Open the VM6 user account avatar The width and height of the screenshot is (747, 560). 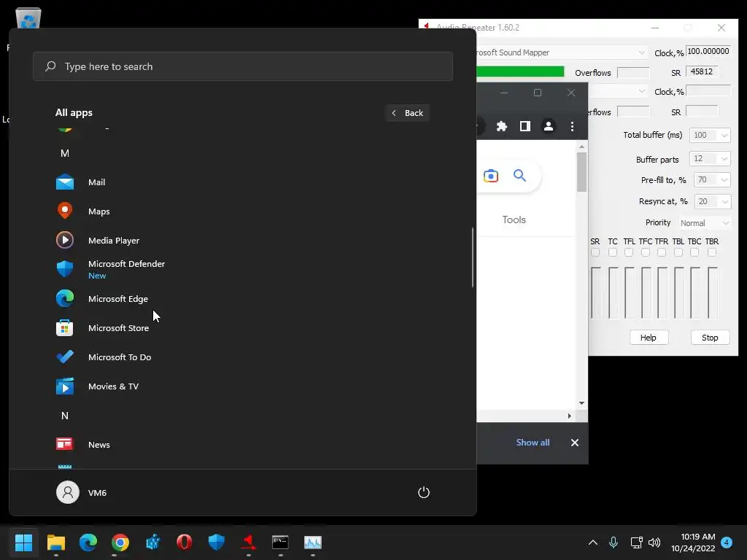click(68, 492)
